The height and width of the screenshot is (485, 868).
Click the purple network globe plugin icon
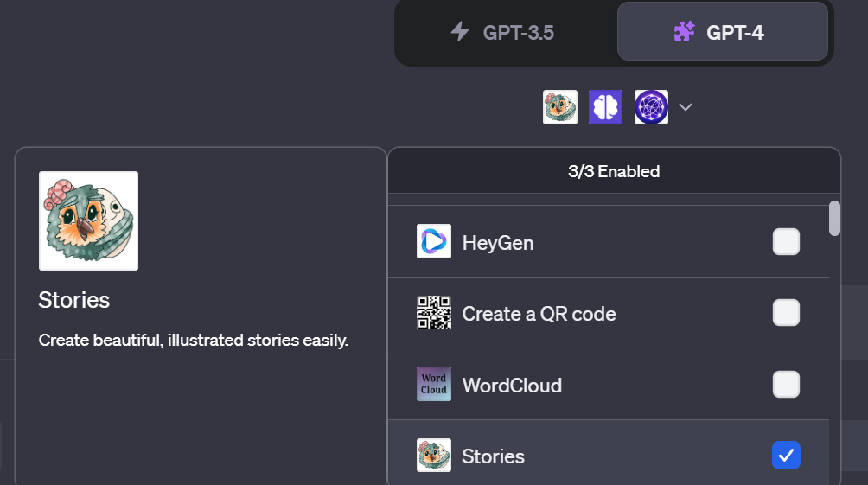click(x=651, y=107)
